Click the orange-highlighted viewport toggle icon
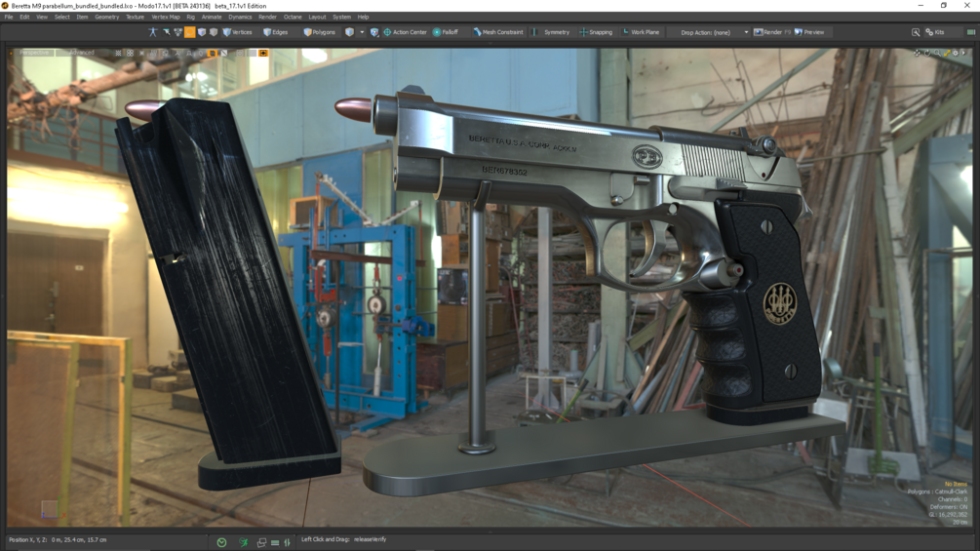Image resolution: width=980 pixels, height=551 pixels. 213,53
